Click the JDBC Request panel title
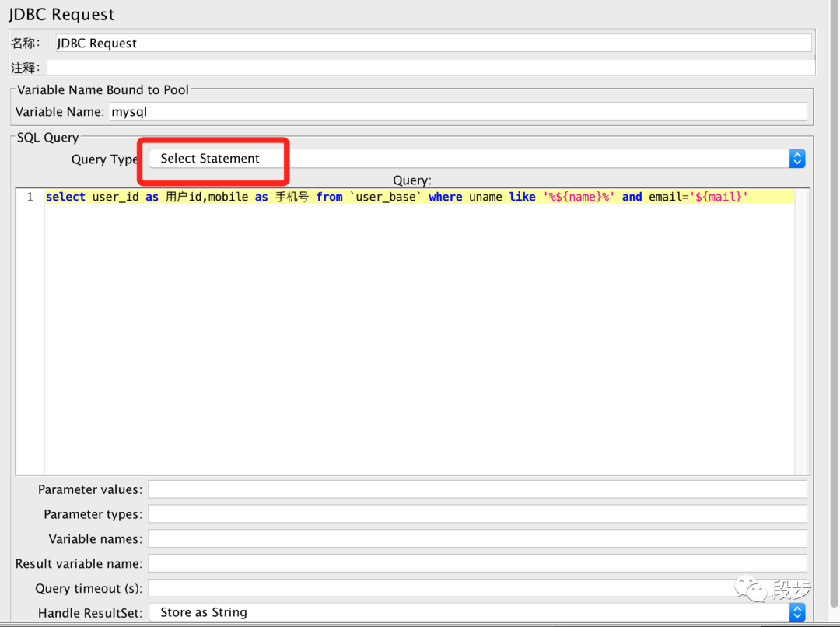The height and width of the screenshot is (627, 840). click(61, 15)
